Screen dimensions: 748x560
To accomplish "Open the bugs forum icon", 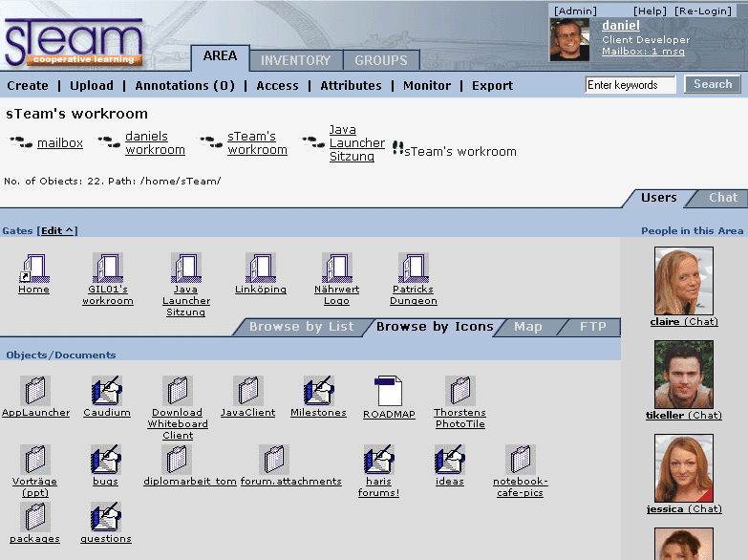I will click(x=106, y=460).
